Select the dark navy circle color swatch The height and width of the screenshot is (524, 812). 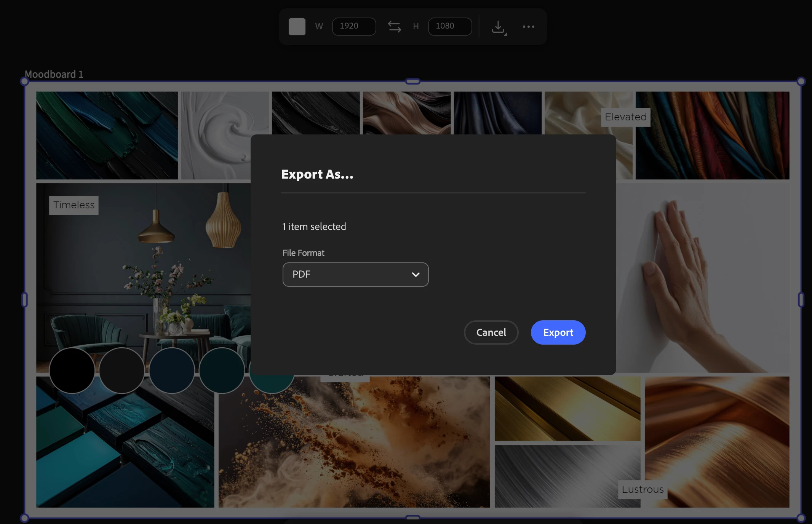[172, 370]
